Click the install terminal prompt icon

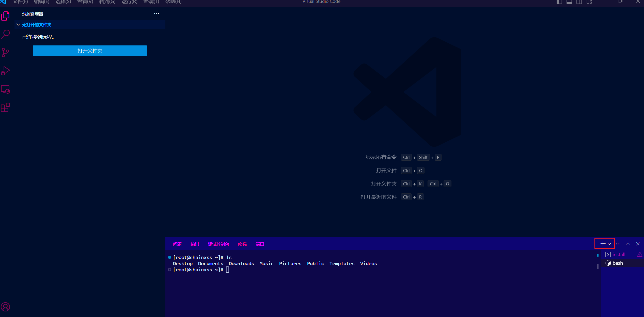pyautogui.click(x=608, y=255)
